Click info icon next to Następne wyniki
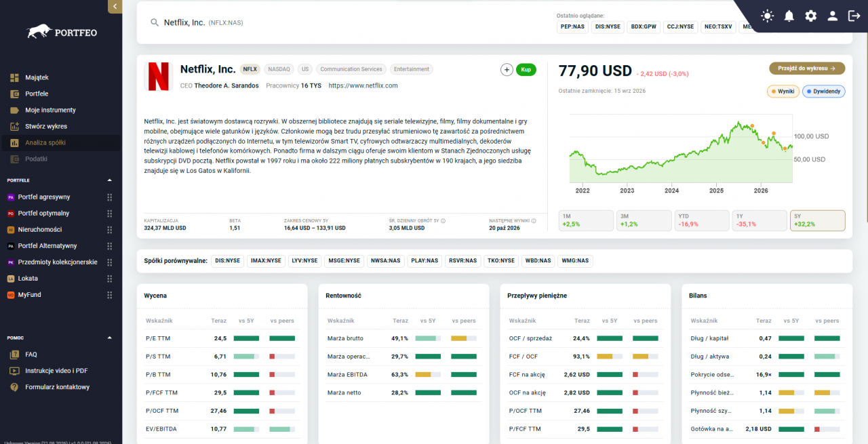Image resolution: width=868 pixels, height=444 pixels. click(534, 221)
